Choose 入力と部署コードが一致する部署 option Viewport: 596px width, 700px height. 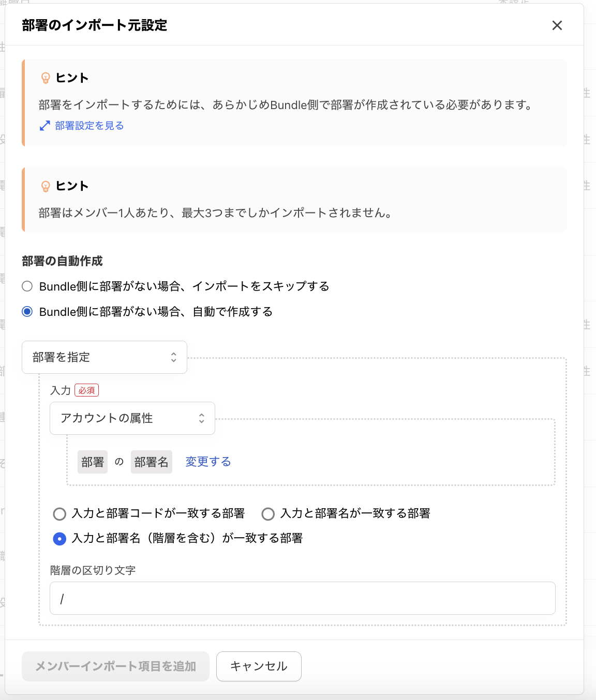pos(60,514)
